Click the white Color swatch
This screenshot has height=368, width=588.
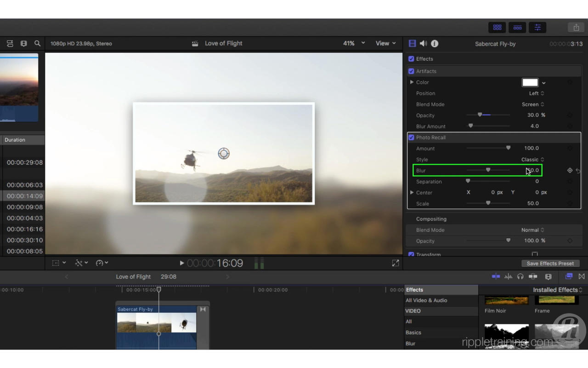point(530,82)
